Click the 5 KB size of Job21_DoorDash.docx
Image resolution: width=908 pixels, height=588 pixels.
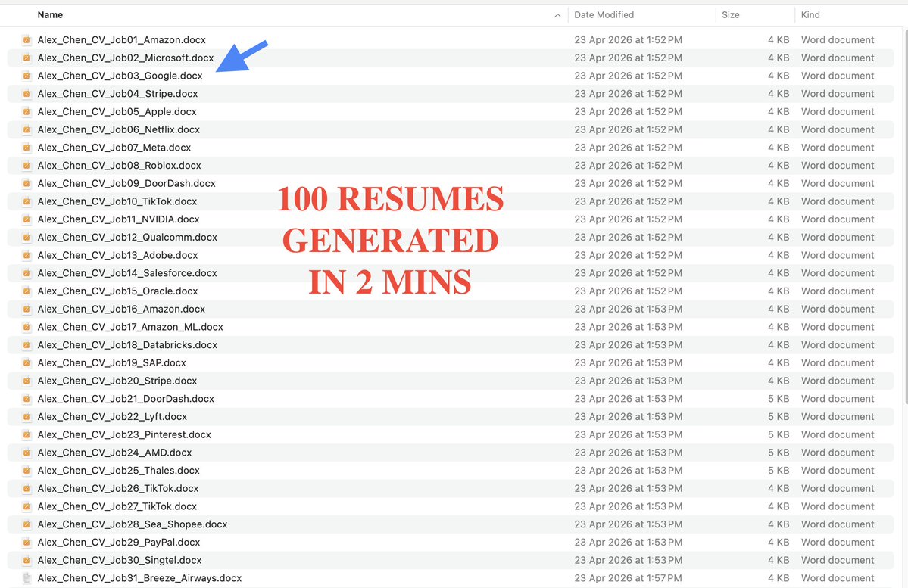tap(779, 399)
